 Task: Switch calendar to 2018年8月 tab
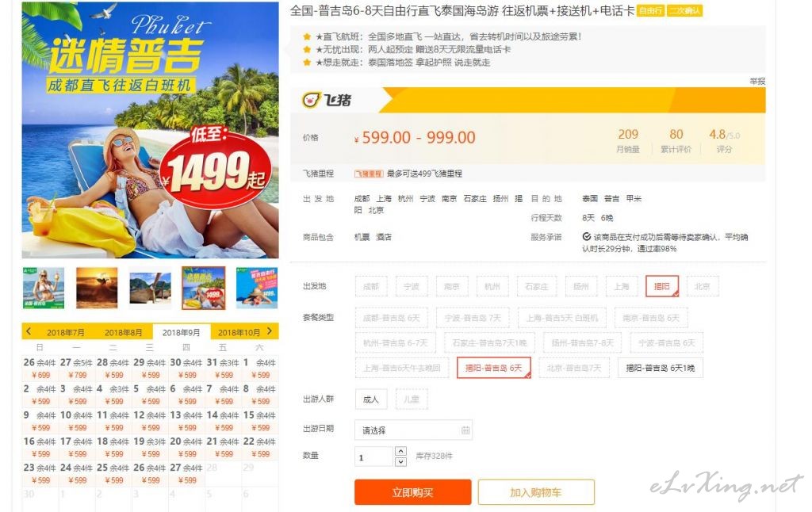pos(123,332)
